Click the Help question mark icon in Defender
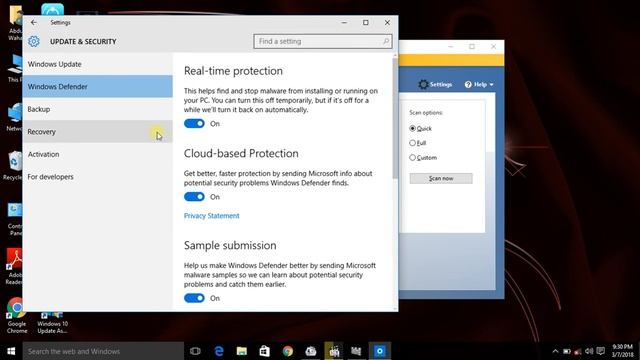The width and height of the screenshot is (640, 360). coord(468,84)
